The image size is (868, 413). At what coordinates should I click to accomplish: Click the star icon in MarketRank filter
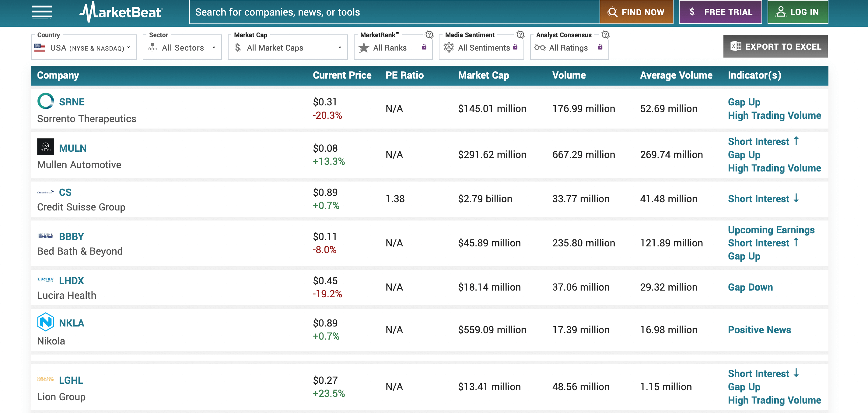click(364, 48)
